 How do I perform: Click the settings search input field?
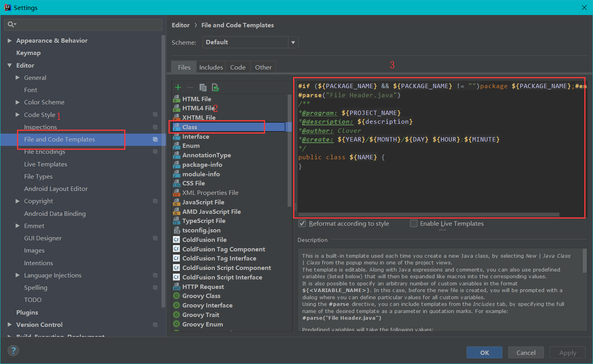[83, 25]
